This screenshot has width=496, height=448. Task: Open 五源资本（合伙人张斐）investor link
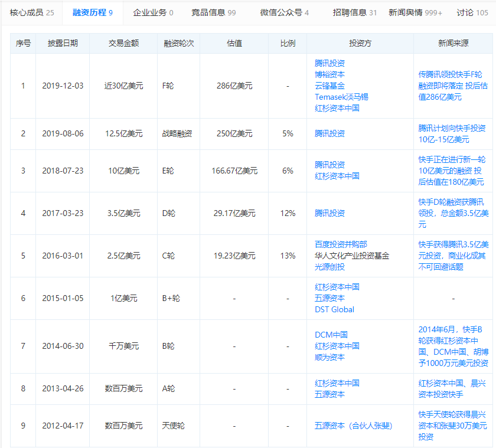(x=353, y=426)
